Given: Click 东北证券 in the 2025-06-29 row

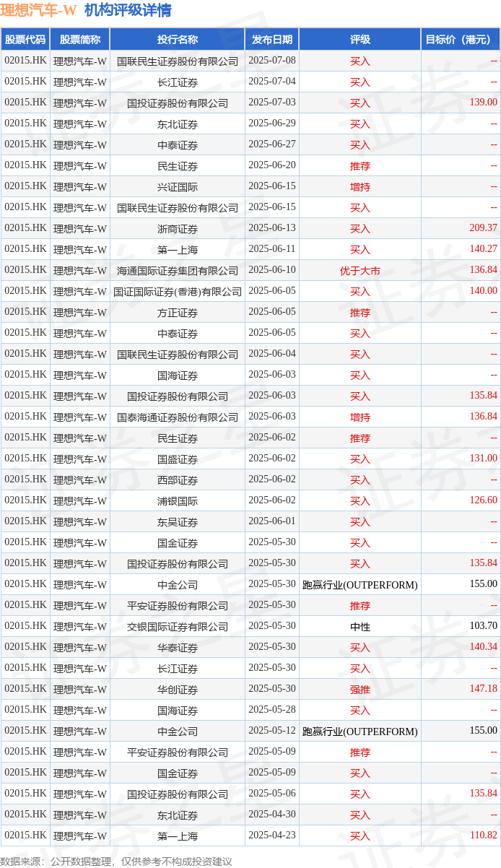Looking at the screenshot, I should tap(178, 124).
